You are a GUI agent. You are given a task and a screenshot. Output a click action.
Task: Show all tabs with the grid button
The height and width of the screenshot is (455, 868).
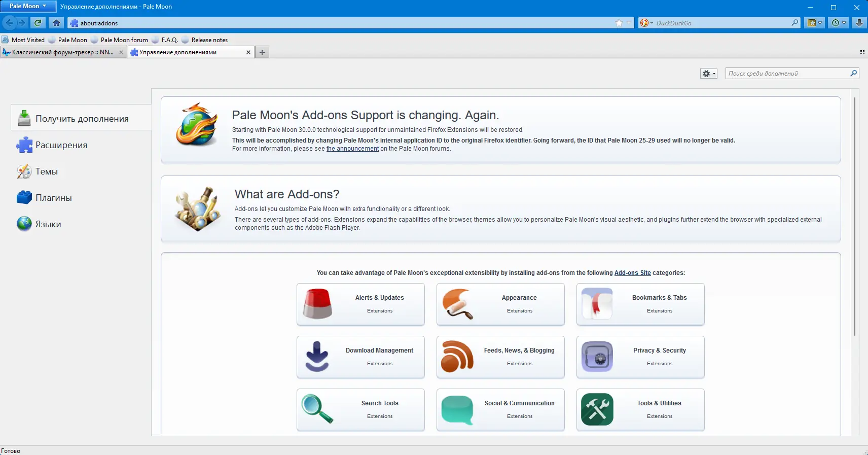tap(862, 52)
